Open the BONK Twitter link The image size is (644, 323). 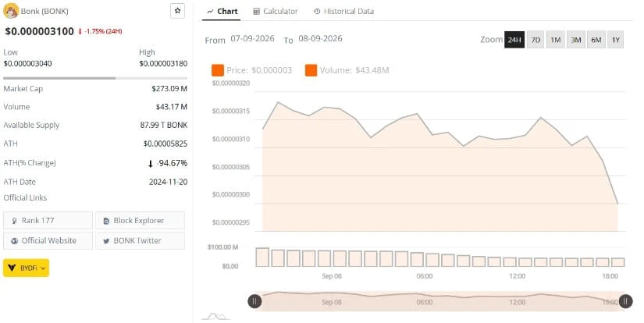(140, 240)
